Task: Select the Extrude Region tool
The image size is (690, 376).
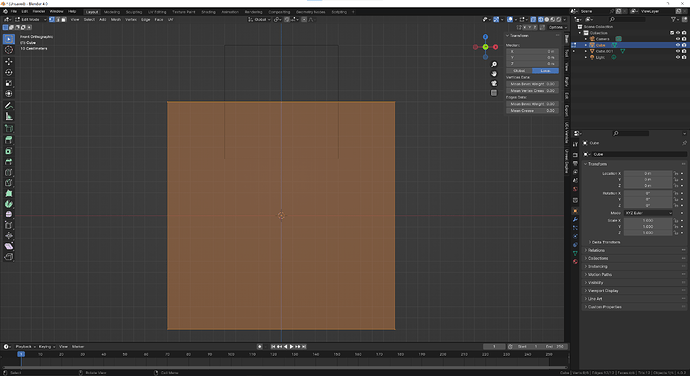Action: coord(8,140)
